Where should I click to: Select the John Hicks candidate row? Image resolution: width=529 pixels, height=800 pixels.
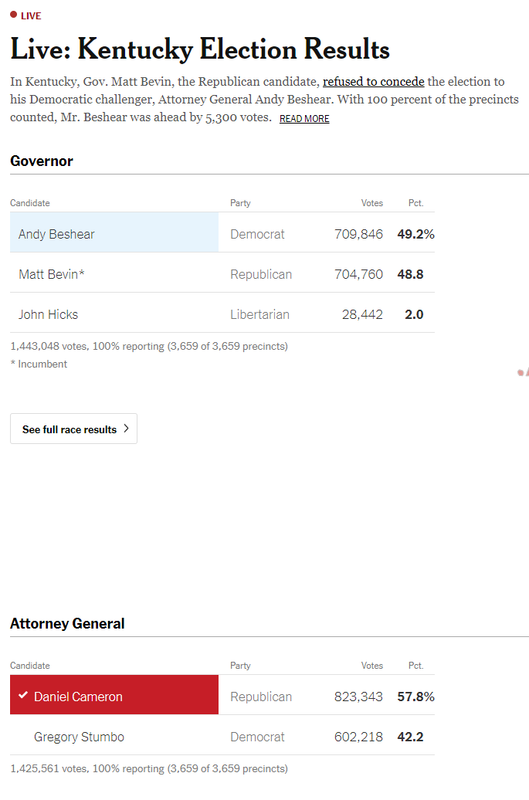pos(222,314)
